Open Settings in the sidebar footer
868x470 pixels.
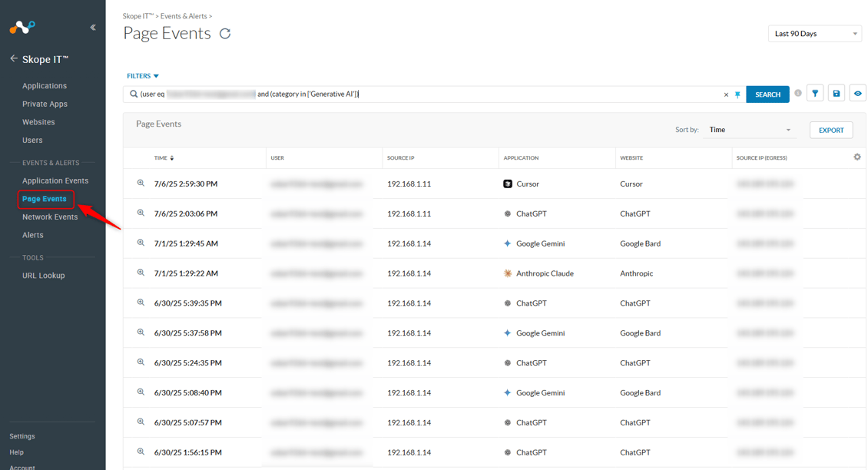(x=22, y=436)
